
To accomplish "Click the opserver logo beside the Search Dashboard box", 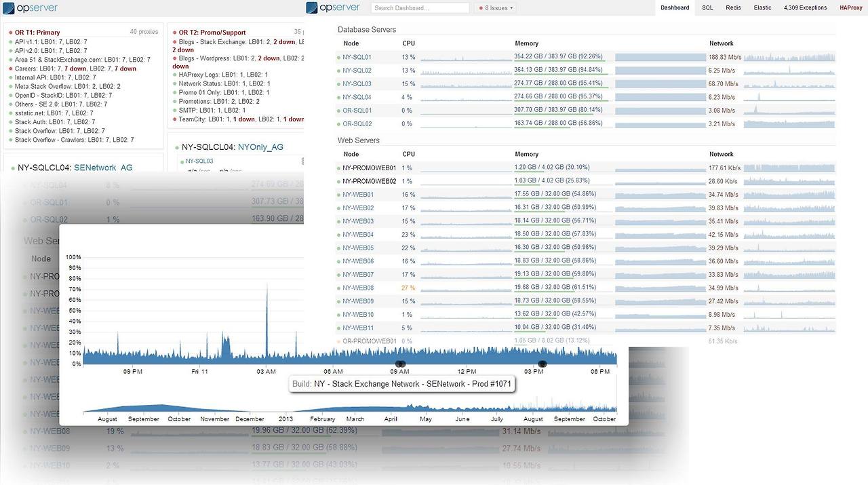I will (334, 8).
